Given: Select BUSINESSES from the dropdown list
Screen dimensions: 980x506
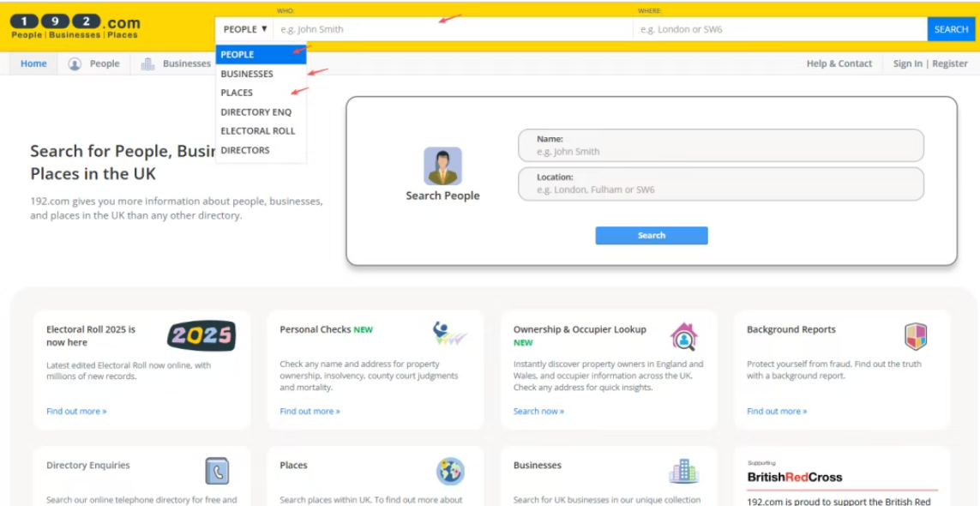Looking at the screenshot, I should coord(247,74).
